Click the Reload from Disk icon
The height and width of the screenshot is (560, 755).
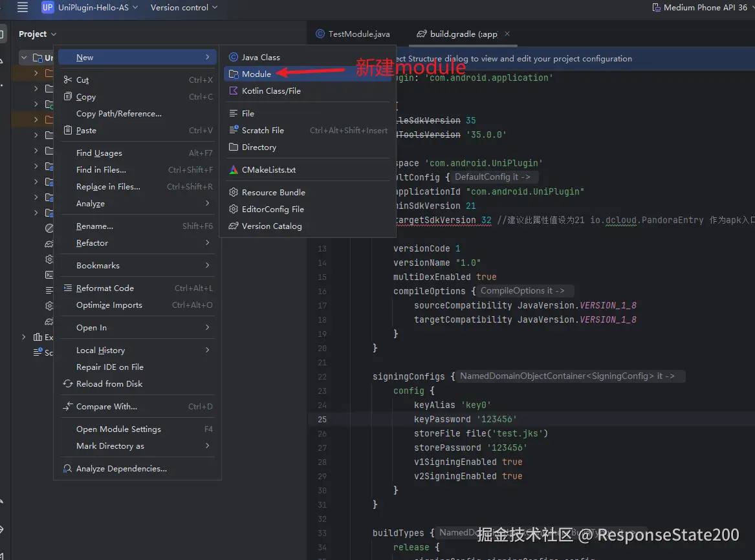pos(68,384)
